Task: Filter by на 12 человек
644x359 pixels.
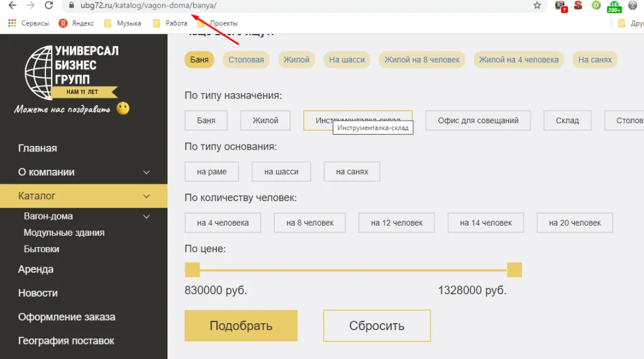Action: click(x=396, y=223)
